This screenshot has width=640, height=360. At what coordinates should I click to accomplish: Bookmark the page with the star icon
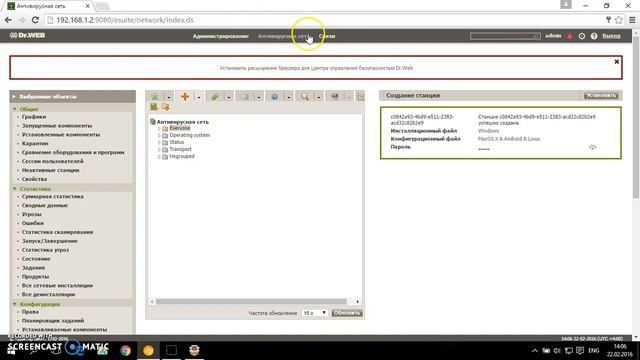tap(619, 20)
